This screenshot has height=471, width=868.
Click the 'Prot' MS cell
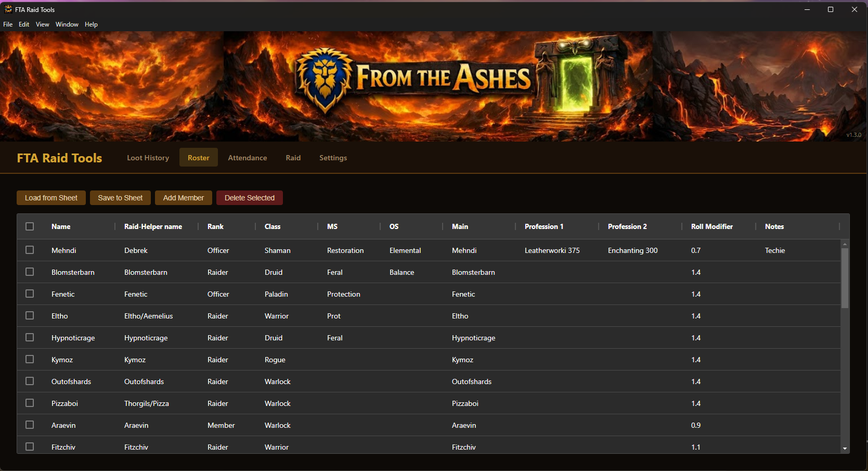point(334,316)
